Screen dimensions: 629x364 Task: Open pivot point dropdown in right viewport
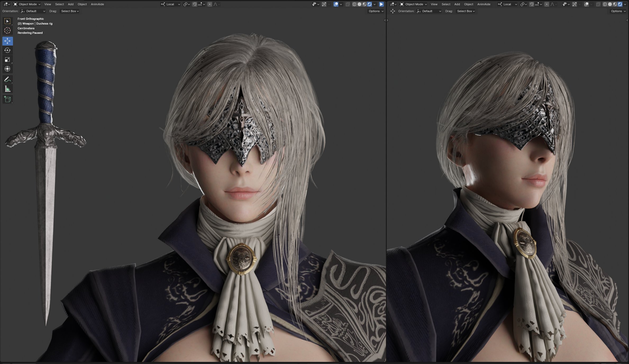(x=523, y=4)
